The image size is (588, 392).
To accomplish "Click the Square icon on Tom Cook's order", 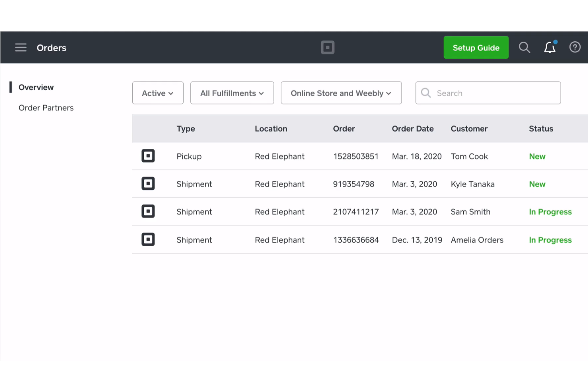I will click(x=148, y=156).
